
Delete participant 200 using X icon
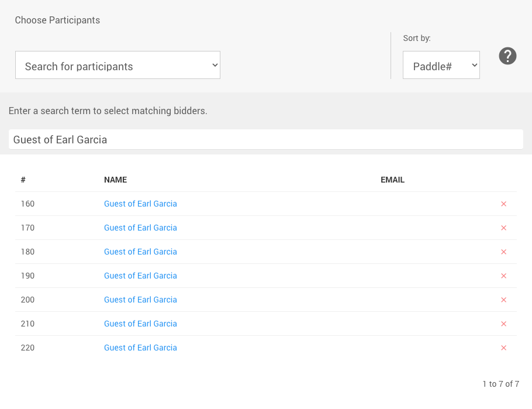click(503, 300)
